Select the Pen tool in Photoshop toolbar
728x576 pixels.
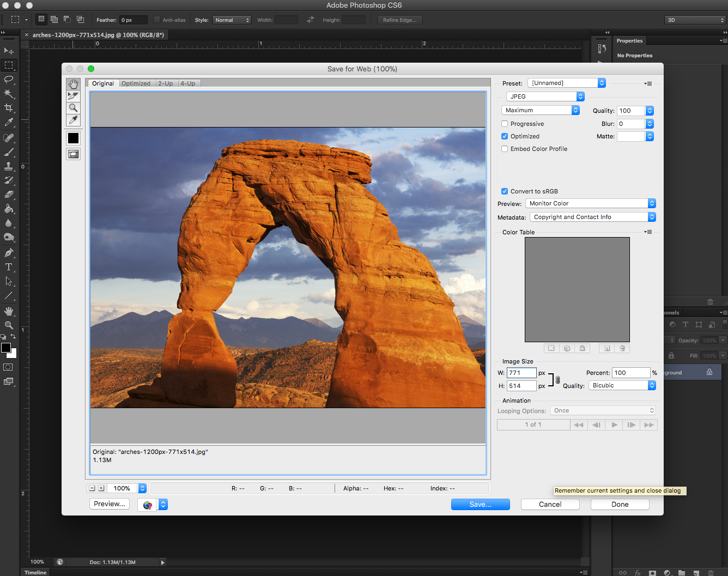(x=9, y=253)
